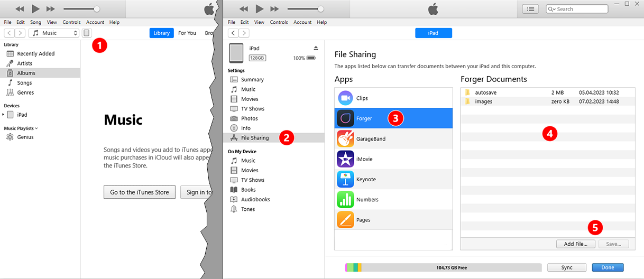Adjust volume slider in right iTunes window
The image size is (644, 279).
pyautogui.click(x=305, y=9)
